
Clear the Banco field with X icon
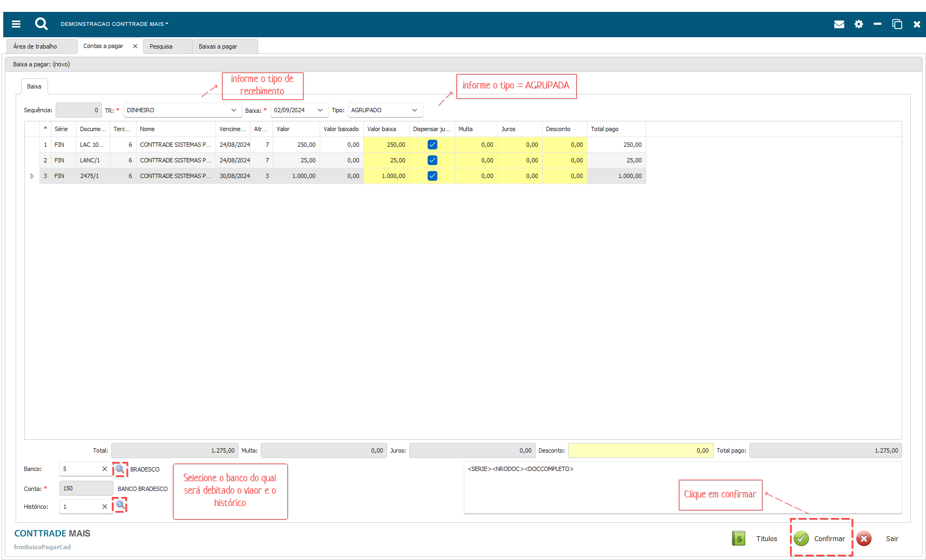(105, 469)
